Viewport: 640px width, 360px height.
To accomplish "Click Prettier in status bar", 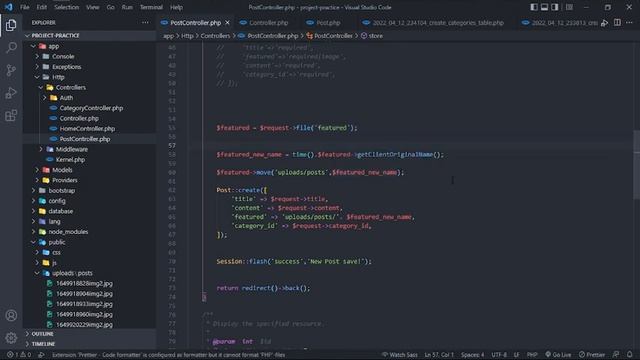I will 591,355.
